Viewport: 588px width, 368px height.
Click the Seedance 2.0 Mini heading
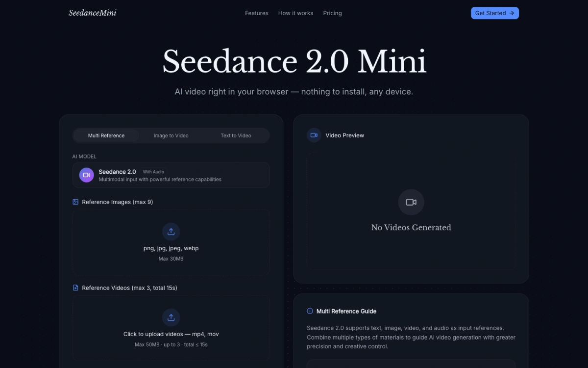coord(294,62)
